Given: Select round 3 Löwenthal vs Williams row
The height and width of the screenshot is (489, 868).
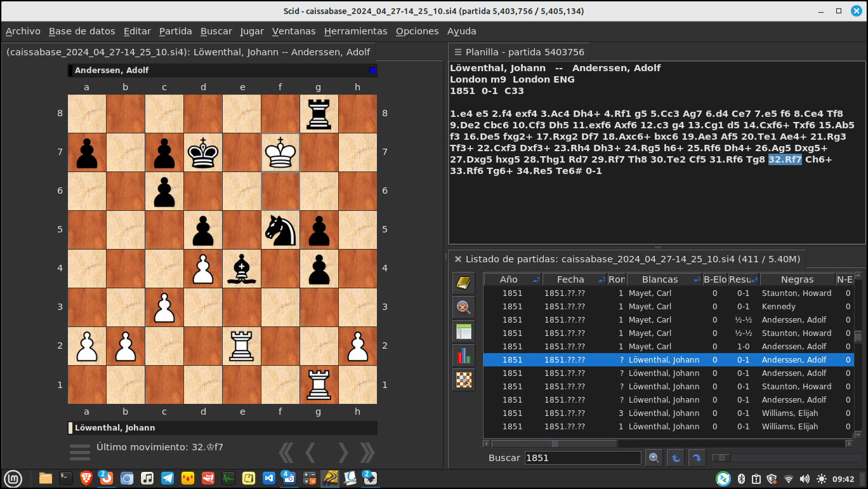Looking at the screenshot, I should pyautogui.click(x=668, y=413).
